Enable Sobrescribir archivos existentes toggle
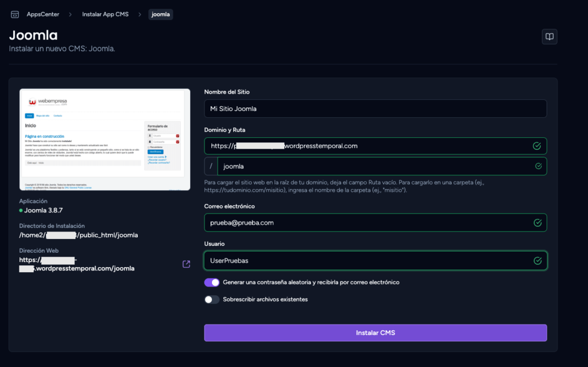This screenshot has height=367, width=588. pos(212,299)
